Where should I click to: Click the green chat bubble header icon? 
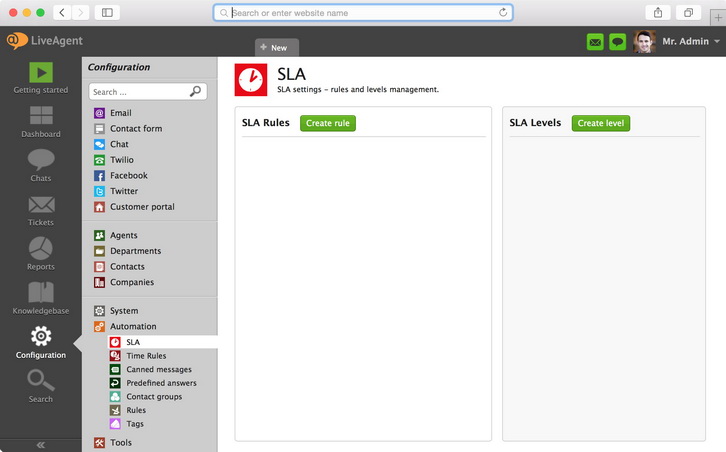(x=618, y=42)
